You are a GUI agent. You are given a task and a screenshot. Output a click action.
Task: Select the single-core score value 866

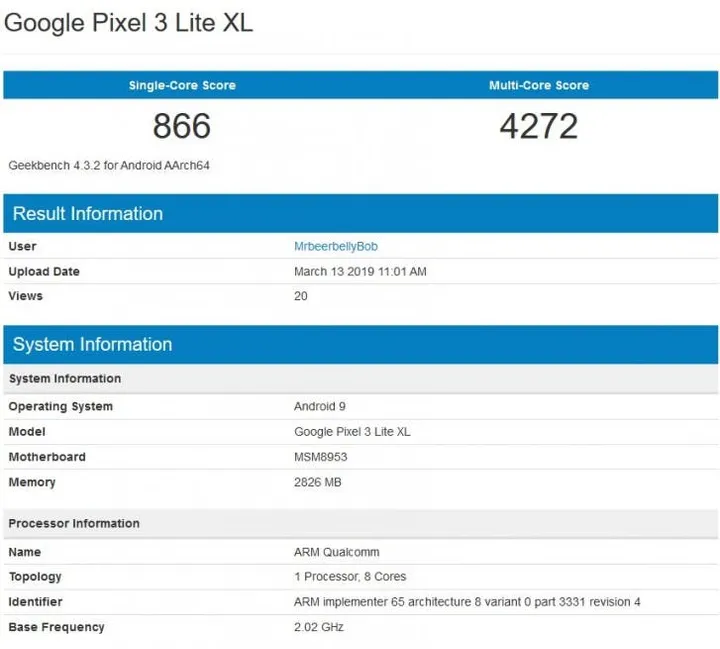182,126
